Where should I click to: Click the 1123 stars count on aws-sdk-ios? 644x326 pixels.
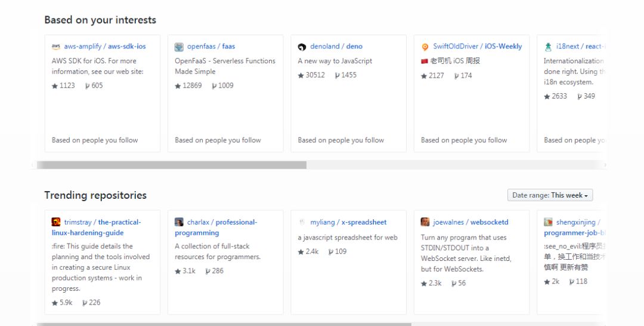[x=67, y=85]
